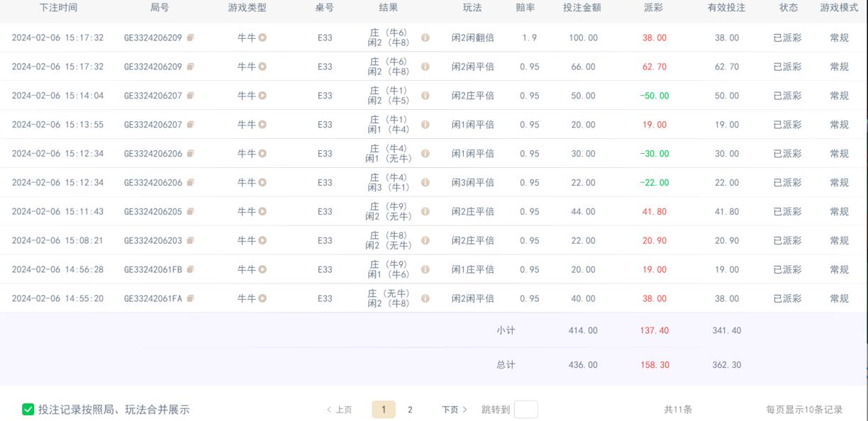
Task: Show result info for the 15:13:55 bet
Action: pyautogui.click(x=425, y=125)
